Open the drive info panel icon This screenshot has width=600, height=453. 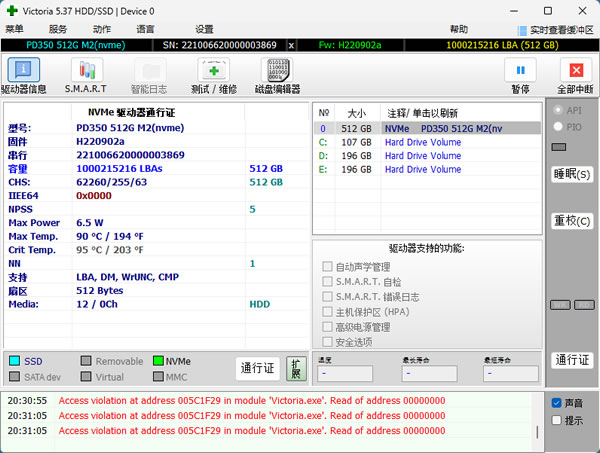pos(24,70)
